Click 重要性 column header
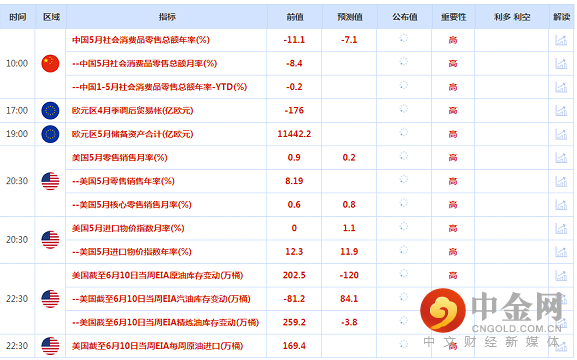 [453, 17]
